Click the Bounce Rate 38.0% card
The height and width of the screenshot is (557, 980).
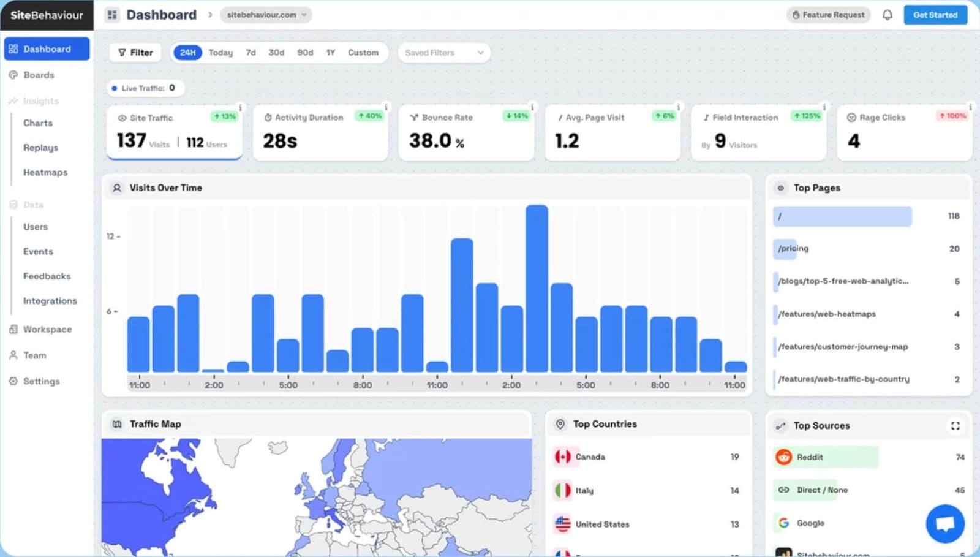tap(466, 132)
